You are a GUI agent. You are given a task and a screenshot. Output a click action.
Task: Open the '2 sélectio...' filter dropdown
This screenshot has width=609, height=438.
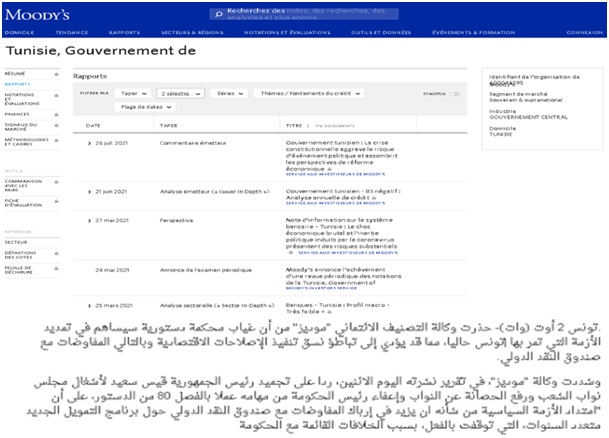(x=181, y=94)
